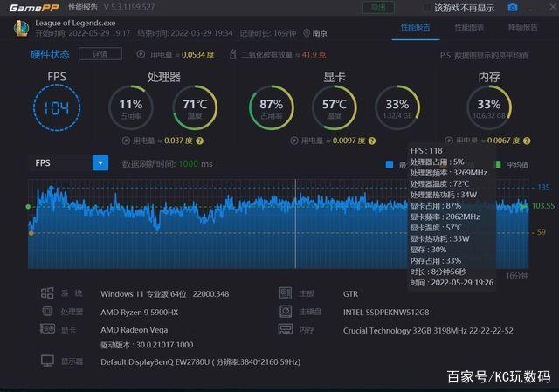Click the 135 maximum value chart label
This screenshot has width=559, height=392.
(543, 187)
